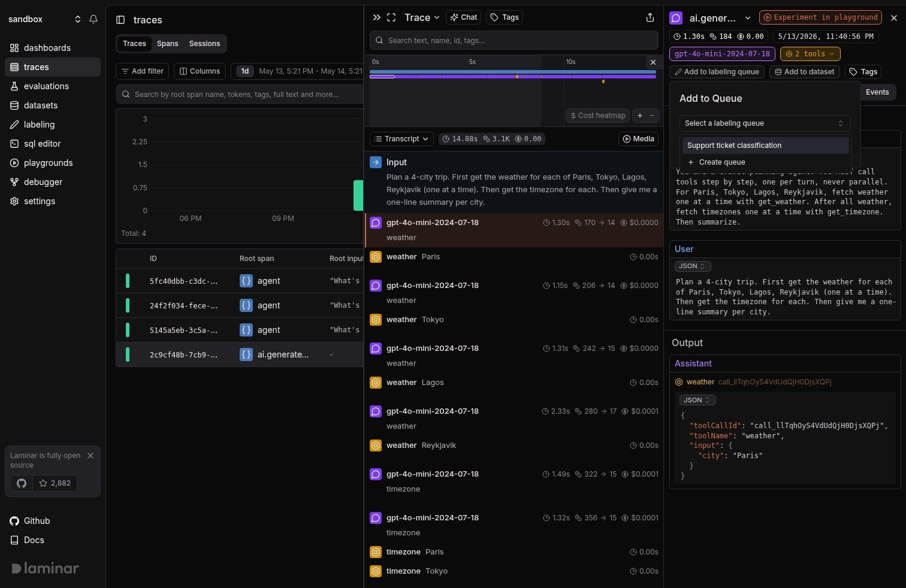
Task: Open the GitHub repository icon in the banner
Action: click(x=22, y=483)
